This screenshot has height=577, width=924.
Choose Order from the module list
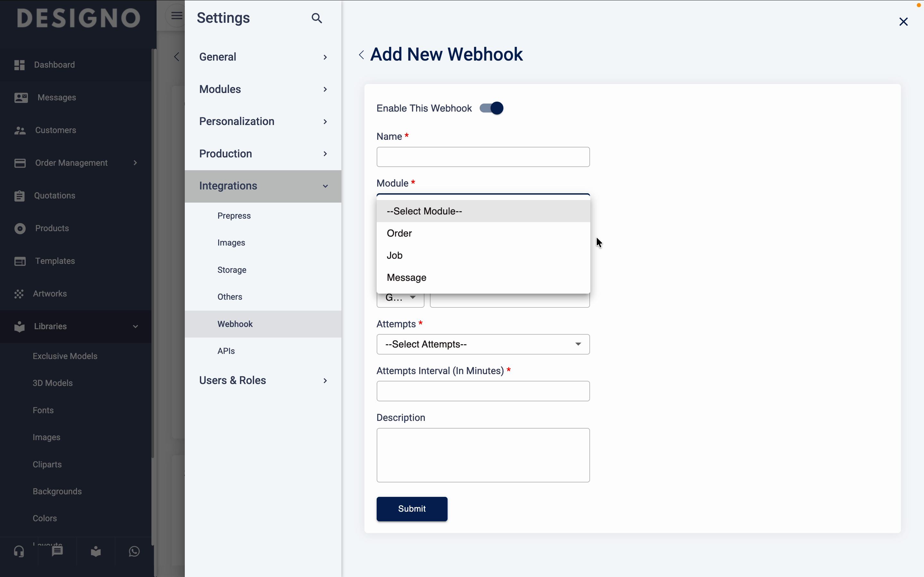click(399, 233)
